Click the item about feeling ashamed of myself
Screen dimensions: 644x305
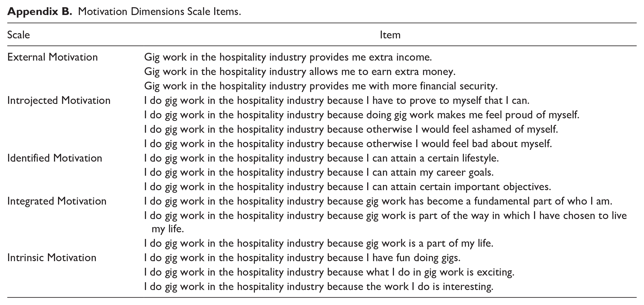[x=351, y=129]
